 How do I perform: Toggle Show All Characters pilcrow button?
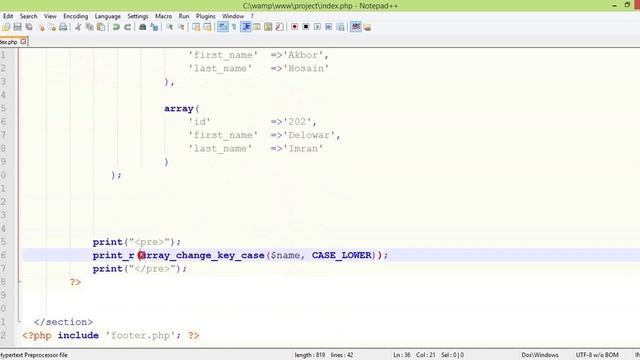234,27
